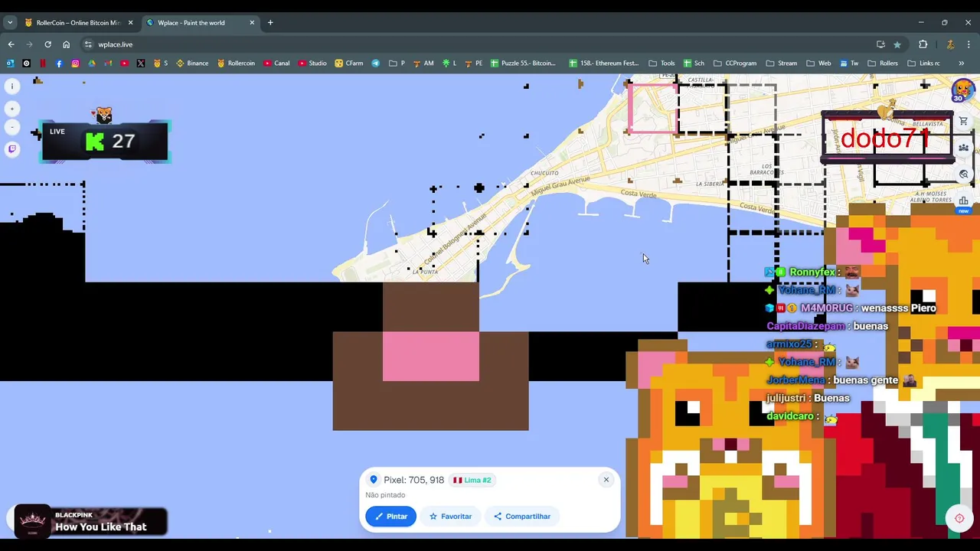
Task: Open the Canal YouTube bookmark
Action: [x=276, y=63]
